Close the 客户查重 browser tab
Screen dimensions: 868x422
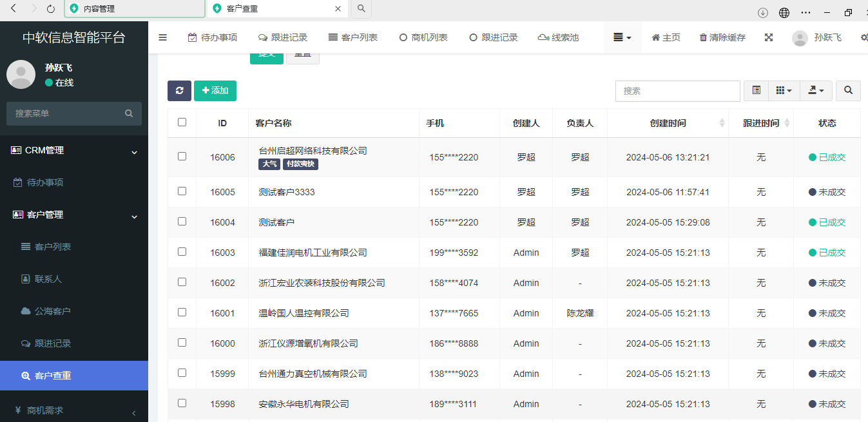coord(338,9)
